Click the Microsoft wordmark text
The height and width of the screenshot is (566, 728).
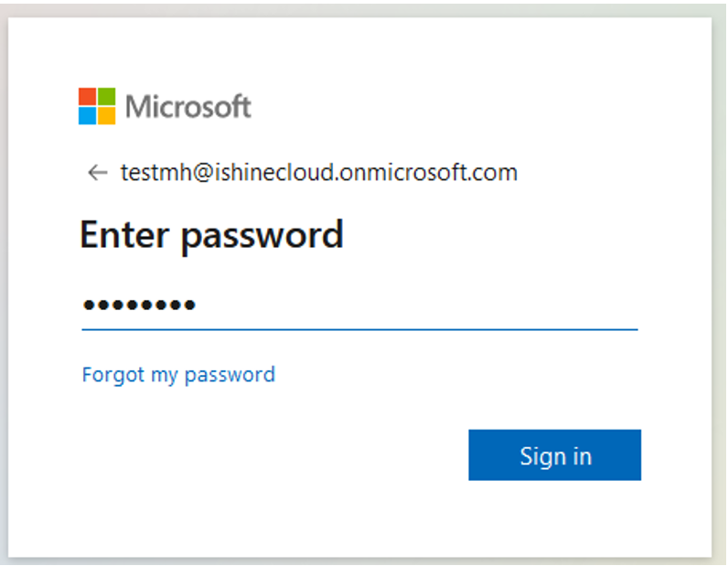[188, 106]
